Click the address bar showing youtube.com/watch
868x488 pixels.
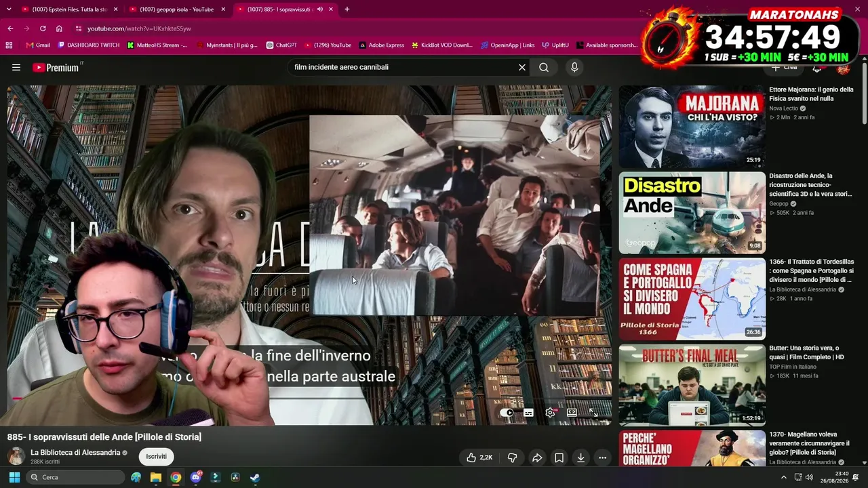click(x=353, y=28)
